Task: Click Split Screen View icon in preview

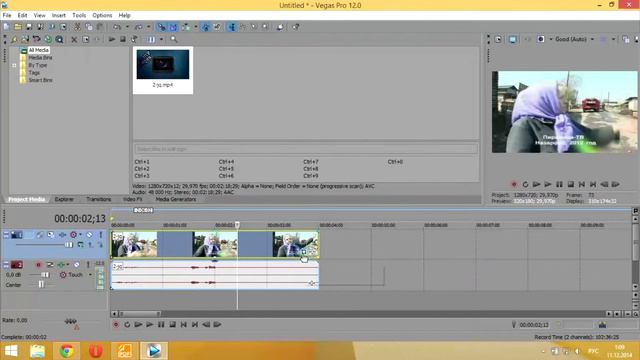Action: 541,40
